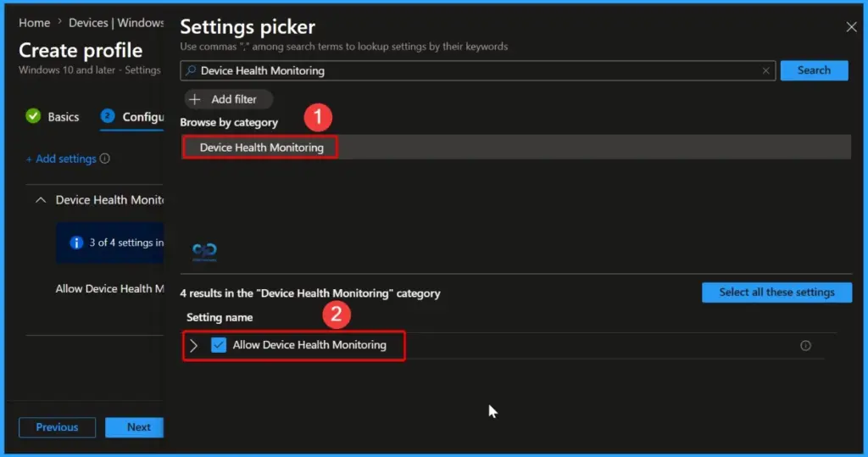Collapse the Device Health Monitoring section

(x=41, y=200)
